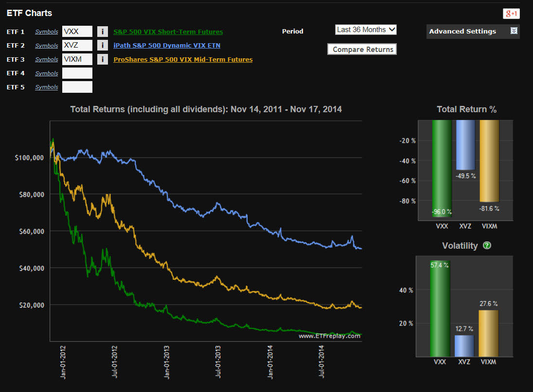Open the S&P 500 VIX Short-Term Futures link
The height and width of the screenshot is (392, 533).
(168, 32)
